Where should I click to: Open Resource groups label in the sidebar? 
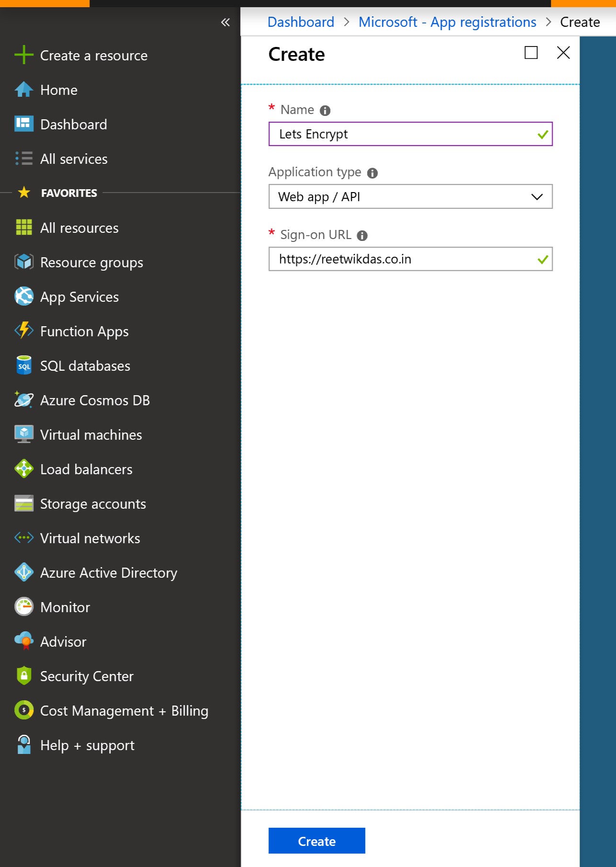(91, 262)
